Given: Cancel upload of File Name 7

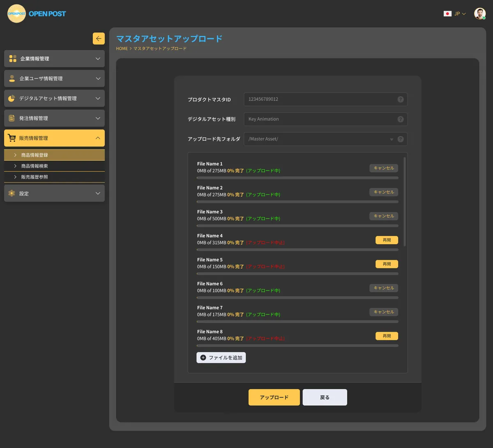Looking at the screenshot, I should 384,312.
